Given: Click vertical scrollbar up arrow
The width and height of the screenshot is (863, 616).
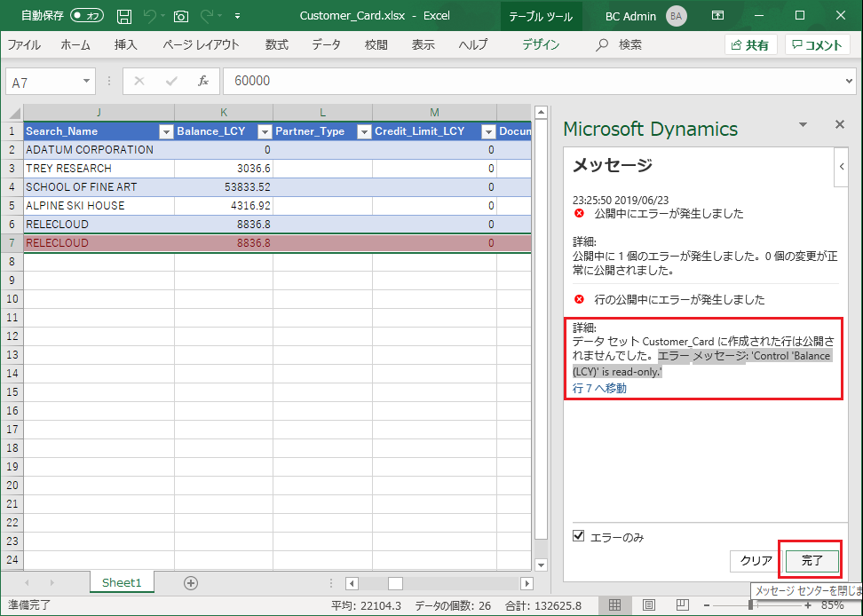Looking at the screenshot, I should pos(541,112).
